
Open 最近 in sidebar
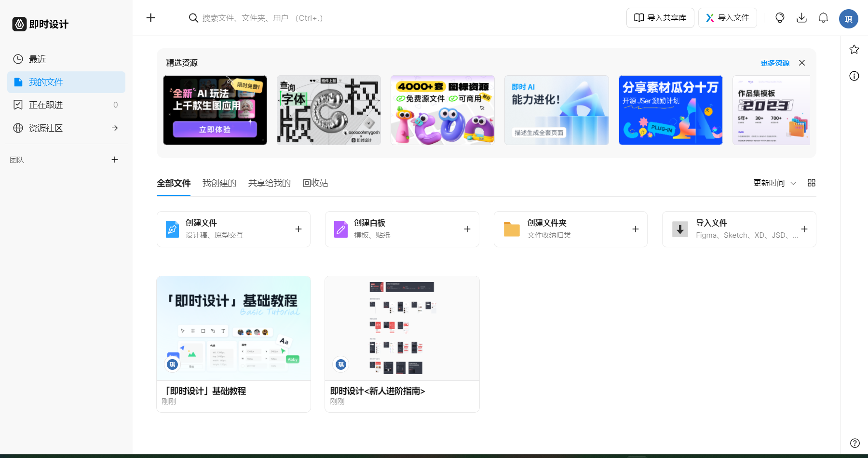click(x=67, y=59)
